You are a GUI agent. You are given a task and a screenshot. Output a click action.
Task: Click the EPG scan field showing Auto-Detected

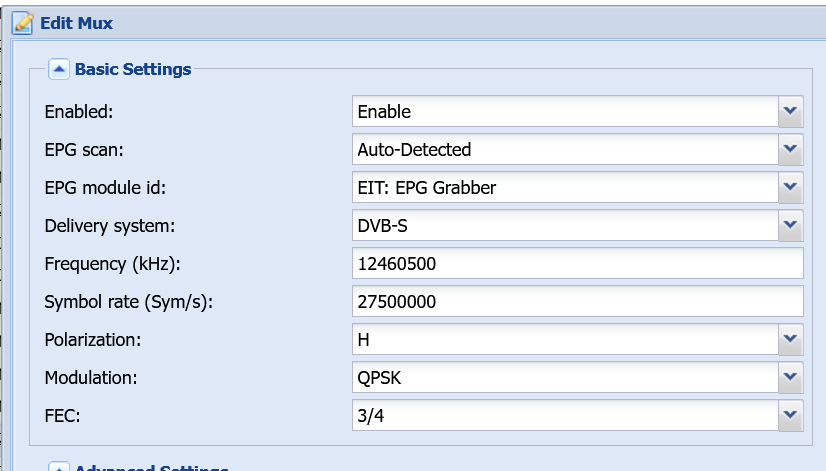click(x=565, y=149)
